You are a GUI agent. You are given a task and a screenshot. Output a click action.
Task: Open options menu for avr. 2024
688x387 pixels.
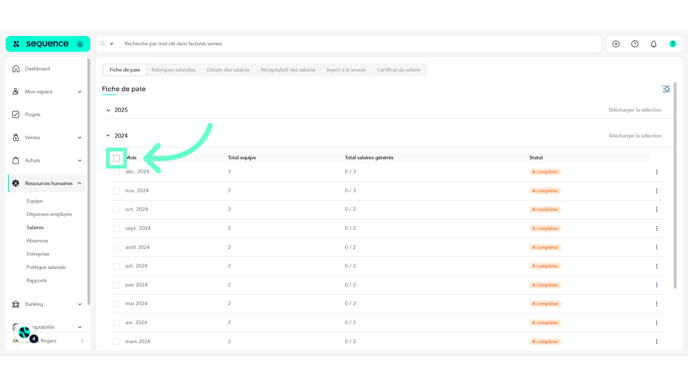[x=656, y=322]
